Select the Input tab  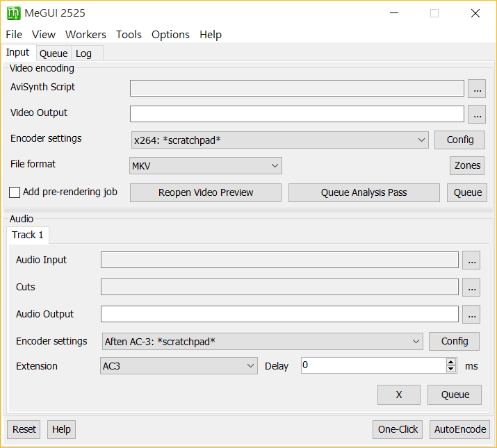[x=18, y=52]
